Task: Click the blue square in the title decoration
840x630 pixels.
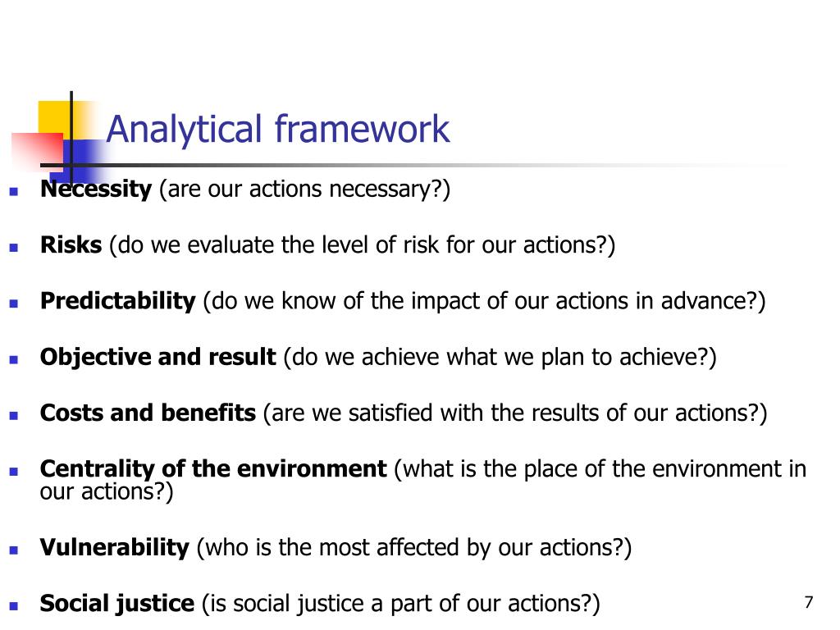Action: [x=84, y=161]
